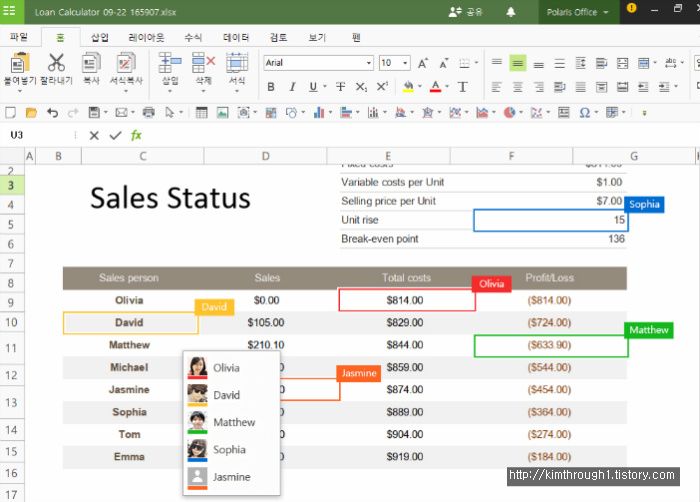Click the red font color A button

pyautogui.click(x=436, y=87)
